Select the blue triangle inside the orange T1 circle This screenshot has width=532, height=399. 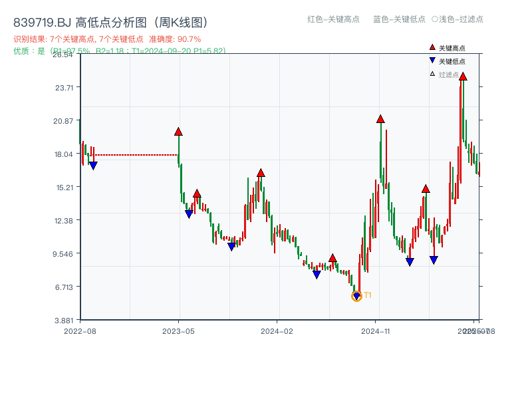(356, 295)
